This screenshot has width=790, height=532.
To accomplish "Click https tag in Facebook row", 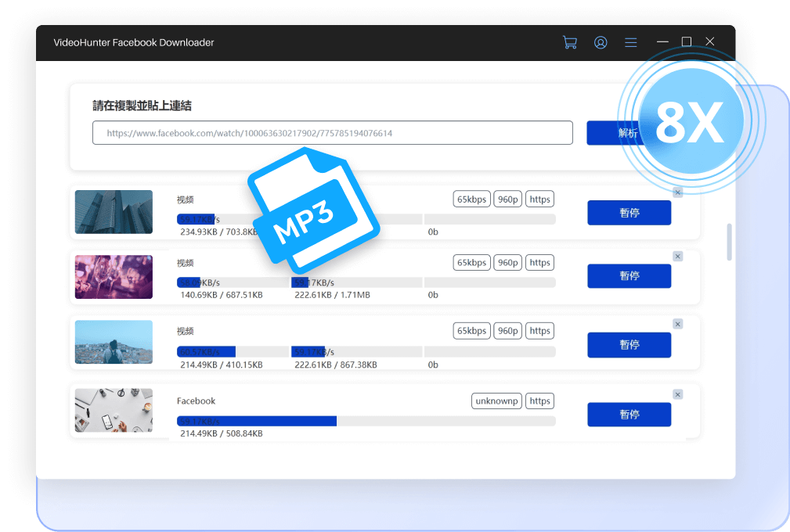I will coord(539,401).
